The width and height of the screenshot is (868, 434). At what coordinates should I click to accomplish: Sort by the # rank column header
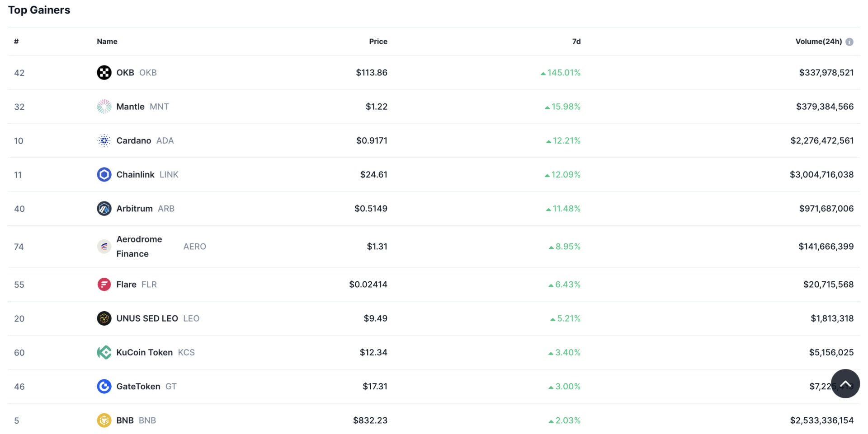(x=16, y=42)
